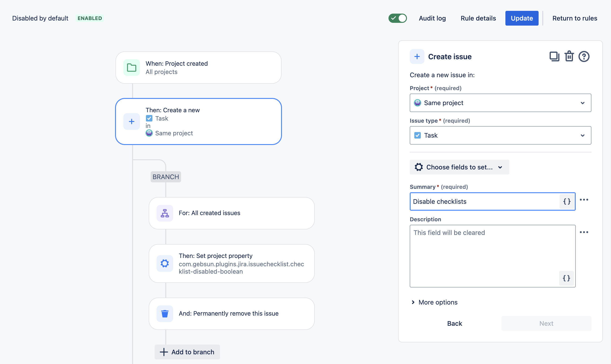The height and width of the screenshot is (364, 611).
Task: Click the duplicate component icon
Action: [x=554, y=56]
